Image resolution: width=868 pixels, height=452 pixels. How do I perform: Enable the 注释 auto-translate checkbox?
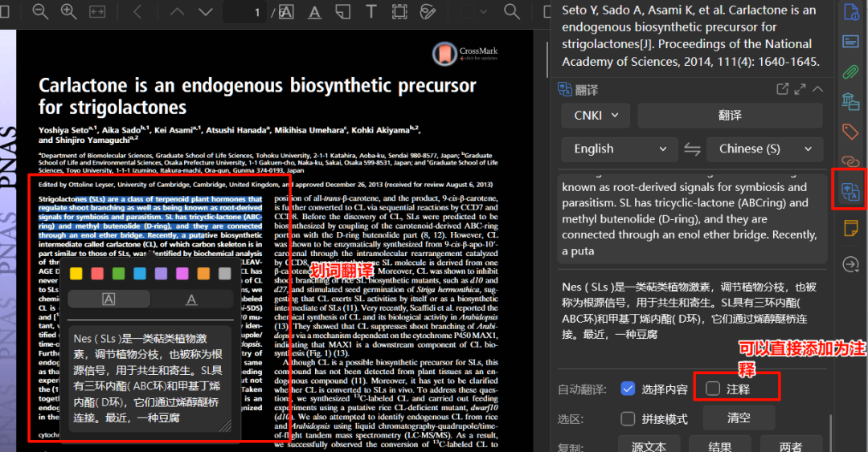(x=713, y=389)
